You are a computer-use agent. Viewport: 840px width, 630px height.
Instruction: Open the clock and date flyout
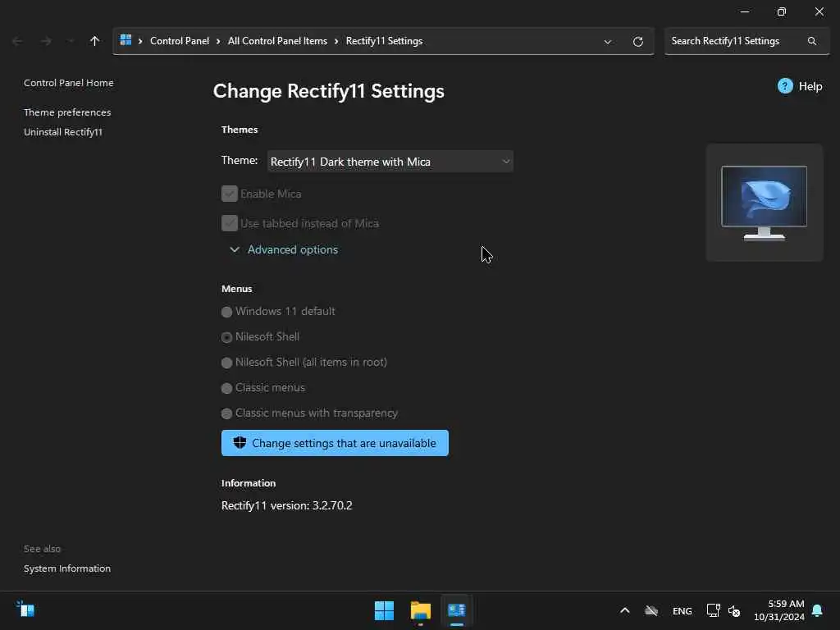pyautogui.click(x=779, y=610)
